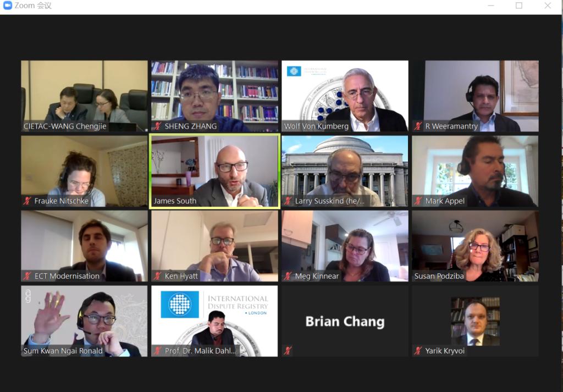Click R Weeramantry's muted microphone icon
This screenshot has width=563, height=392.
click(x=418, y=126)
